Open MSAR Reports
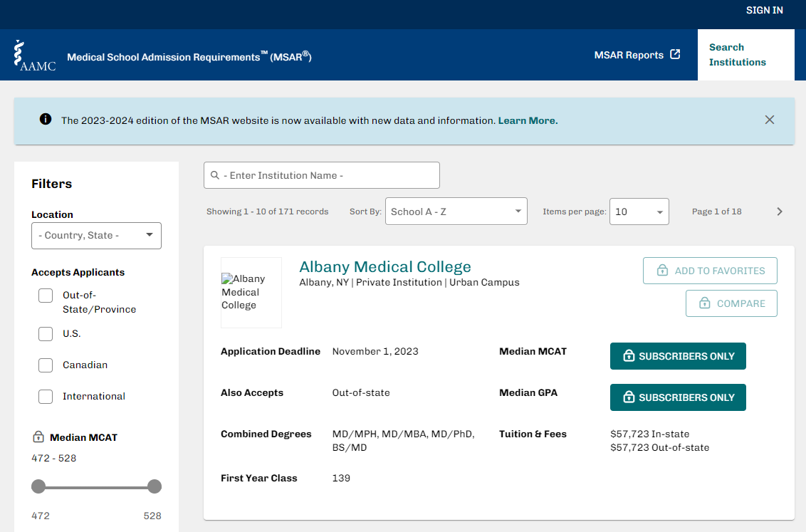806x532 pixels. (637, 55)
